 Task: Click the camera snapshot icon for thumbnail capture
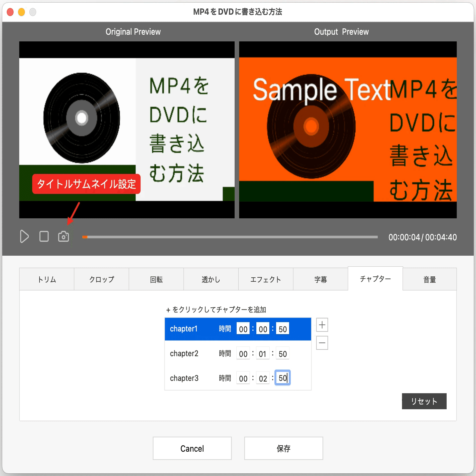[x=63, y=236]
